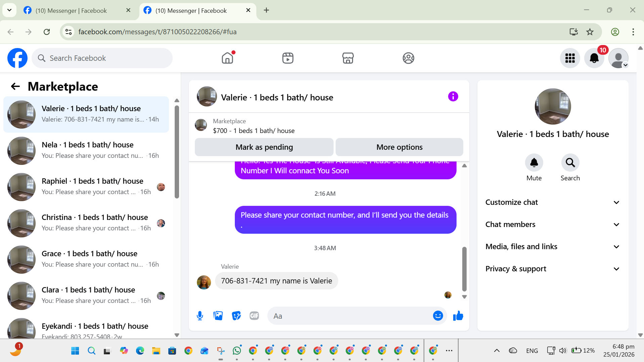Click the message input field Aa
The image size is (644, 362).
(x=349, y=316)
